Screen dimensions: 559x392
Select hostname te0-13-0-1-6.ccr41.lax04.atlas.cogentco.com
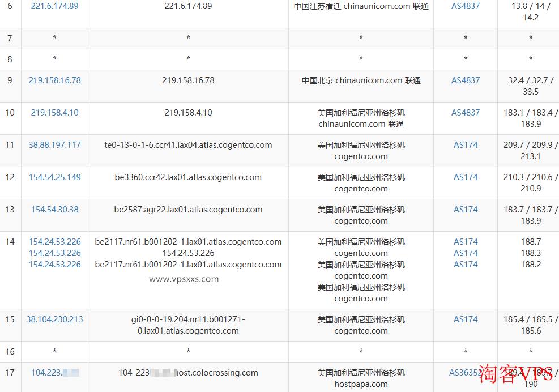(188, 145)
